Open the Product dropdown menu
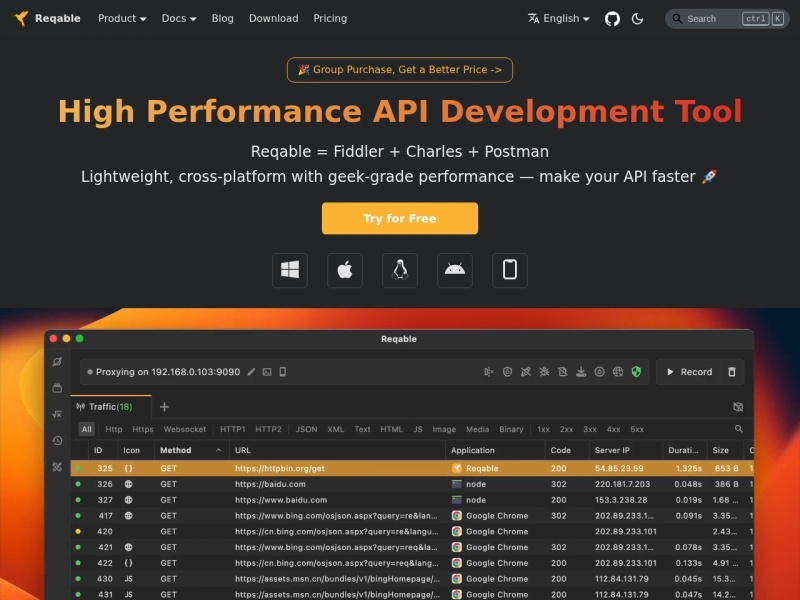 coord(122,18)
